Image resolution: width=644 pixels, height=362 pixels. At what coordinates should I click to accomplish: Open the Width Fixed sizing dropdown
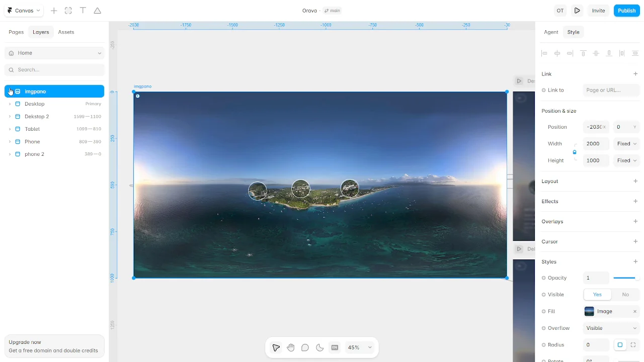[x=626, y=144]
